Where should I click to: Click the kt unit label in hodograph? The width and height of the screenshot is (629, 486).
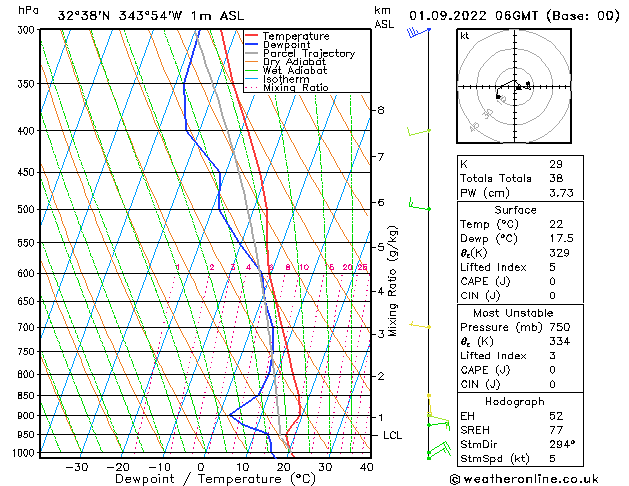(x=465, y=36)
